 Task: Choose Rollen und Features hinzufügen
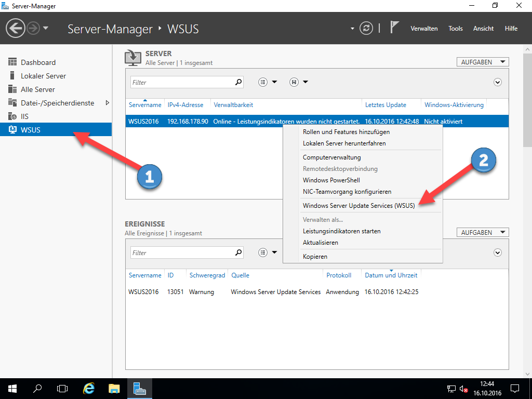click(346, 132)
